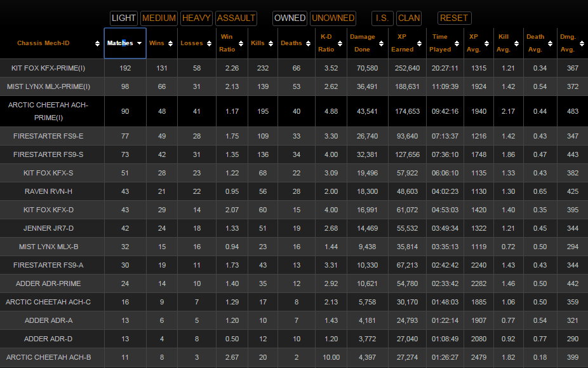This screenshot has height=368, width=588.
Task: Toggle the OWNED mechs filter
Action: (x=290, y=18)
